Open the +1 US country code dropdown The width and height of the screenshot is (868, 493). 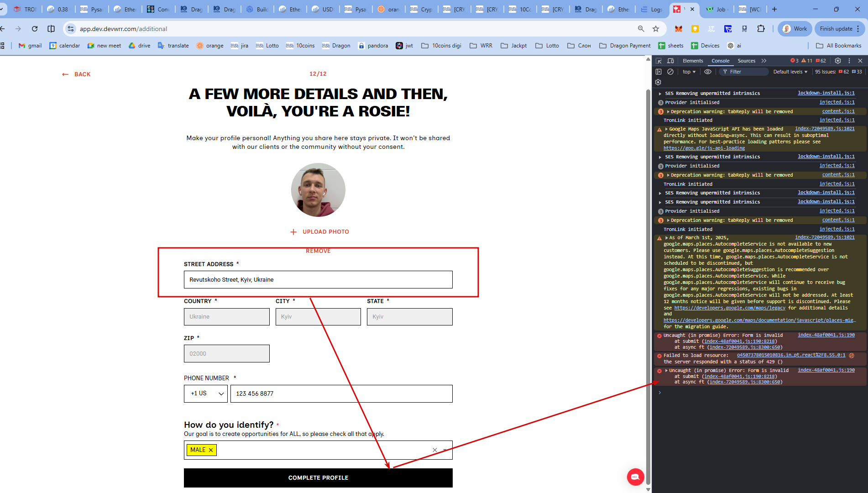206,393
